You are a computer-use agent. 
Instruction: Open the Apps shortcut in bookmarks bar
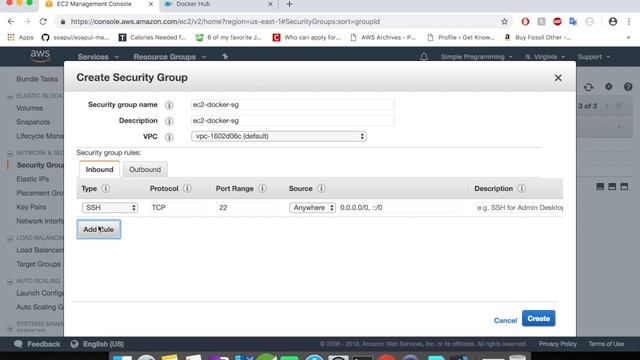20,38
